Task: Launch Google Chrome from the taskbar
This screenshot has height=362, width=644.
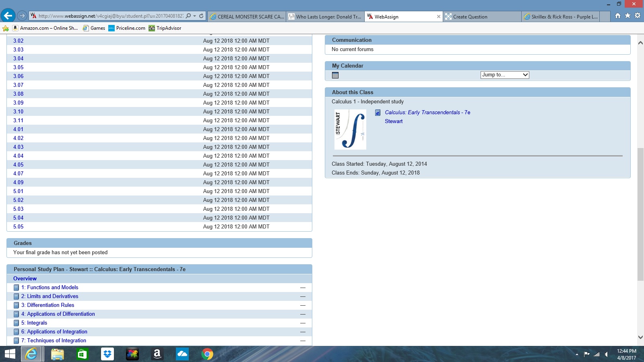Action: tap(207, 354)
